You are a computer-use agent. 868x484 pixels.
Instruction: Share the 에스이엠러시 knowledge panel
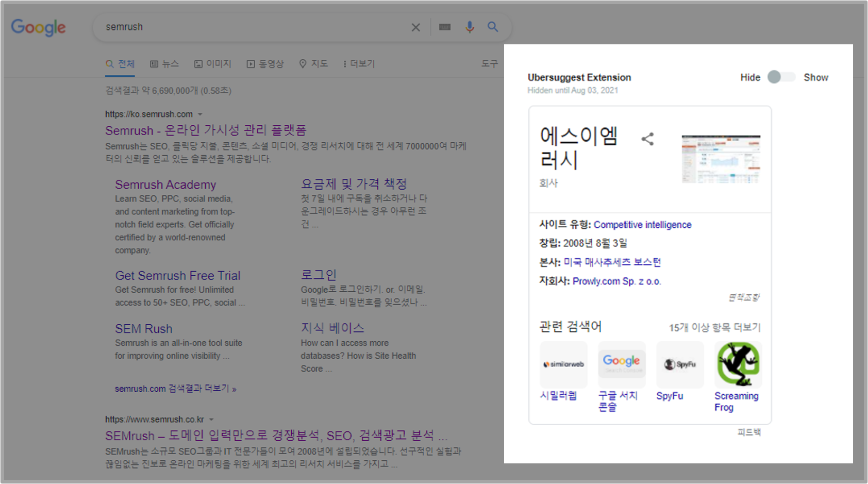pyautogui.click(x=647, y=139)
